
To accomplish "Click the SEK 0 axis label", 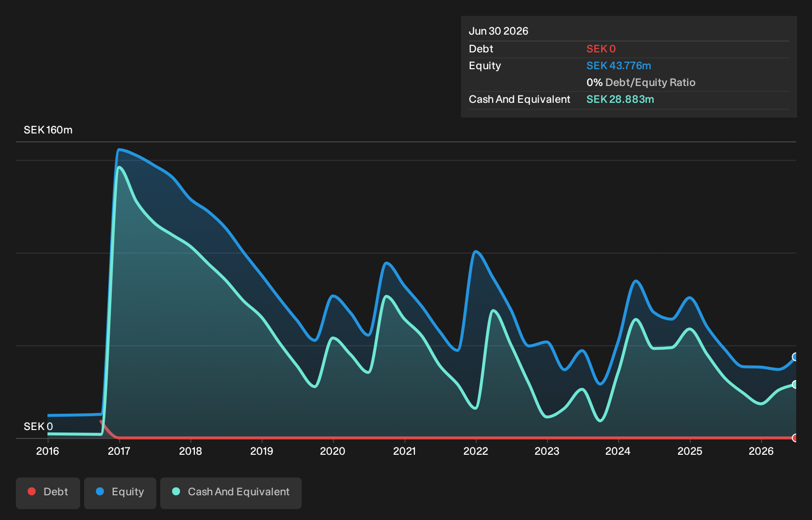I will [38, 427].
